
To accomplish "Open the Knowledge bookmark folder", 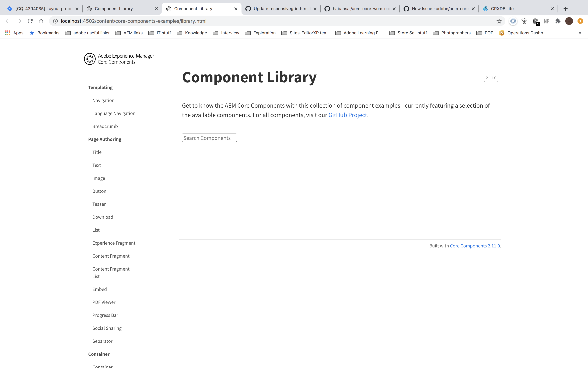I will 192,33.
